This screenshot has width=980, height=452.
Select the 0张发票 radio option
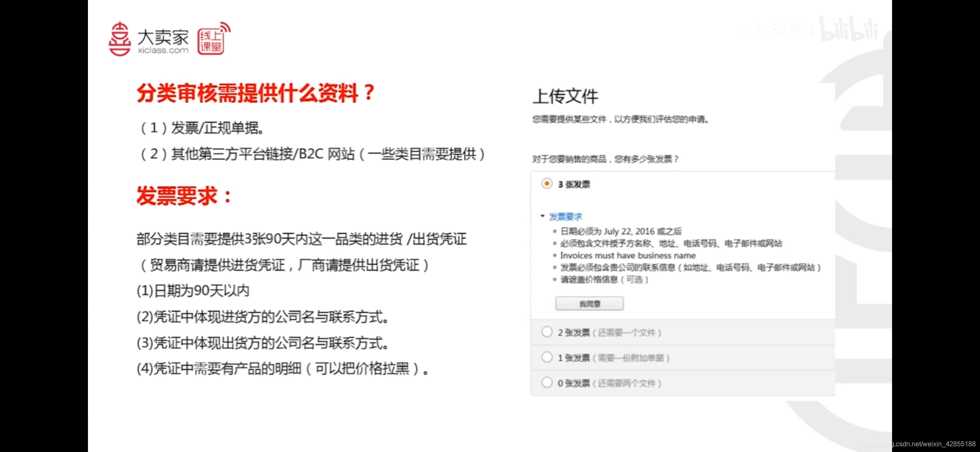point(547,383)
